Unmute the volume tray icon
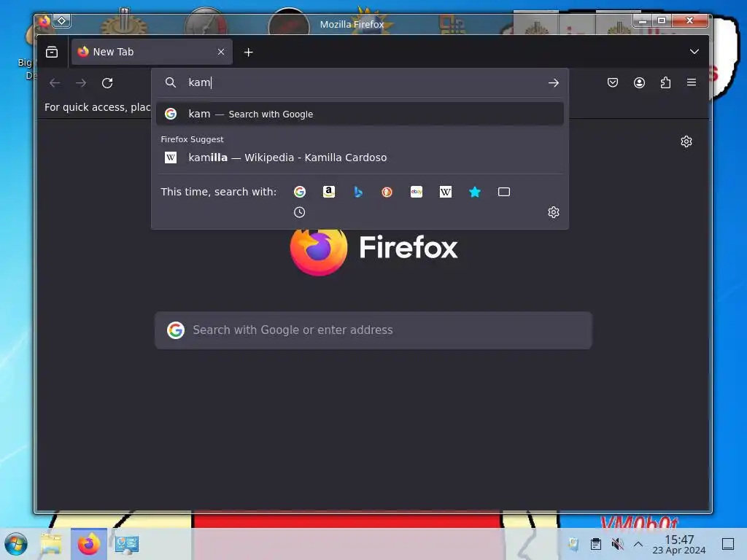This screenshot has height=560, width=747. pyautogui.click(x=617, y=544)
